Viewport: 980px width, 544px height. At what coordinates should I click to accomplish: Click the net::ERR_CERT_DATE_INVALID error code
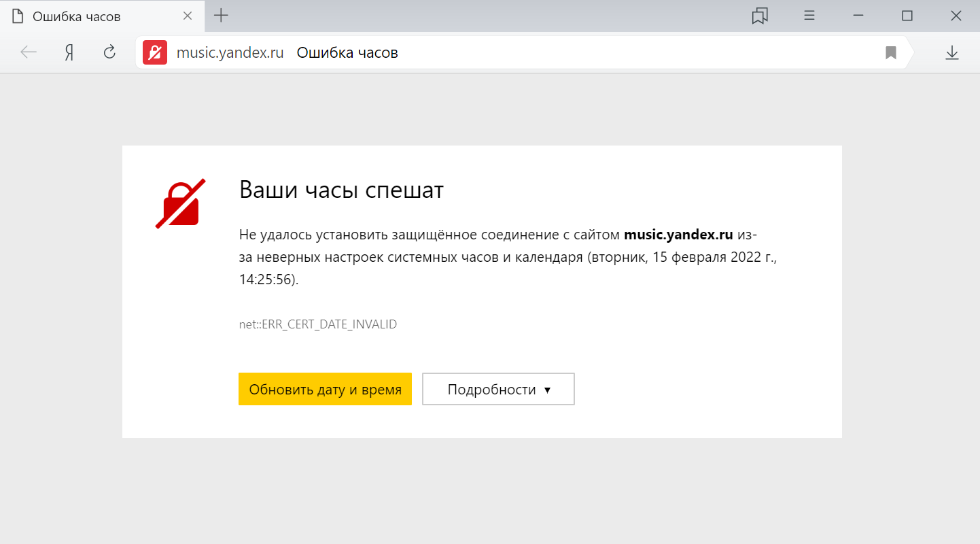318,324
